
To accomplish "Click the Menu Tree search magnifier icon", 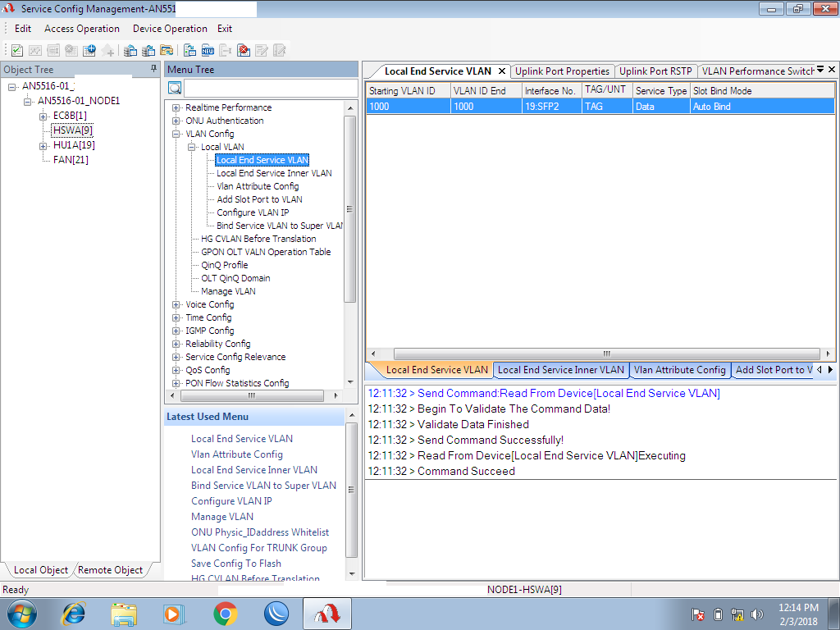I will (x=175, y=88).
